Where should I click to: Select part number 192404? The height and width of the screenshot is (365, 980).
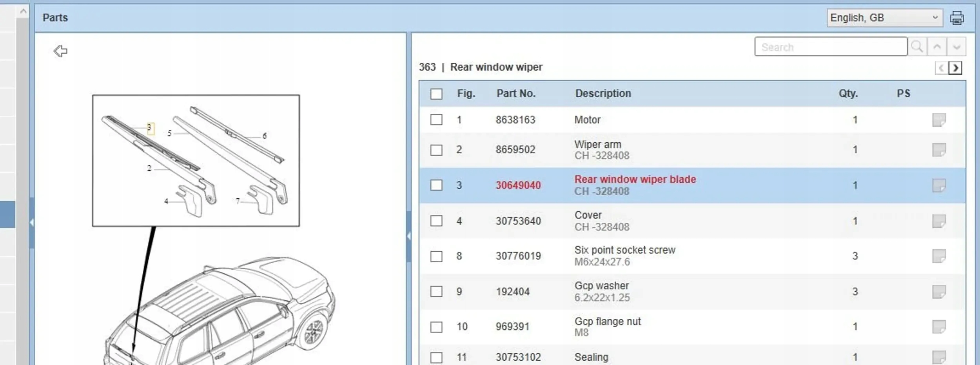(513, 292)
